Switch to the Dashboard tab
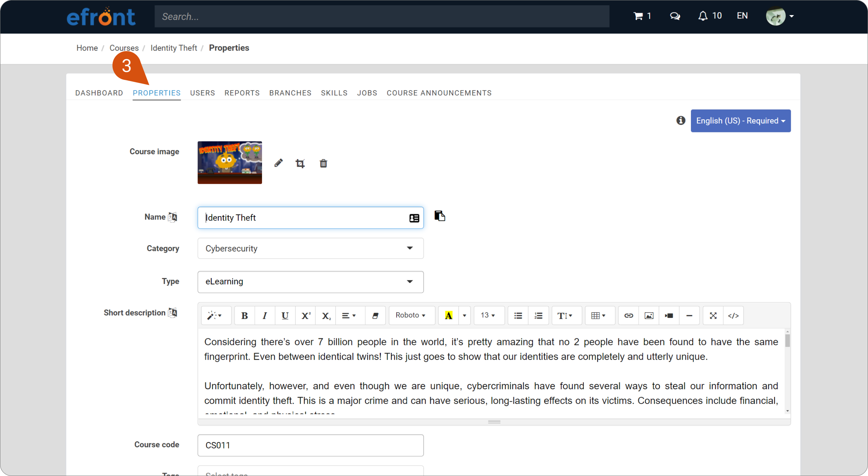Screen dimensions: 868x476 click(x=99, y=93)
